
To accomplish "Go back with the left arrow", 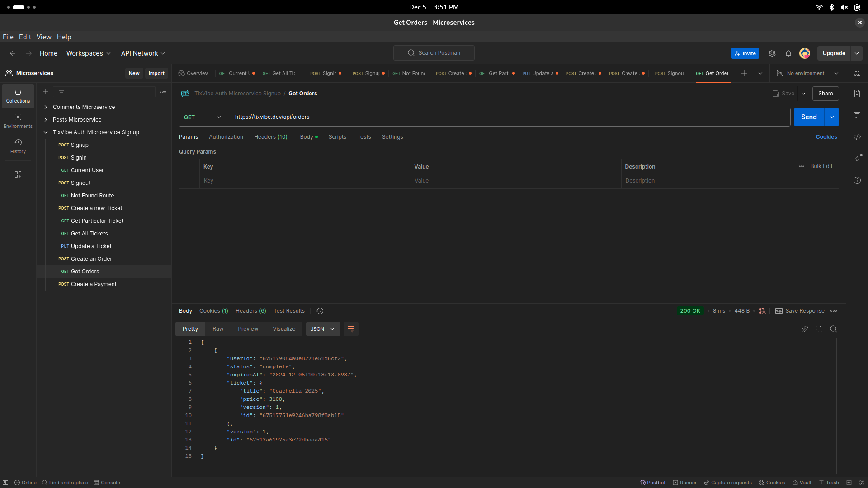I will [13, 53].
